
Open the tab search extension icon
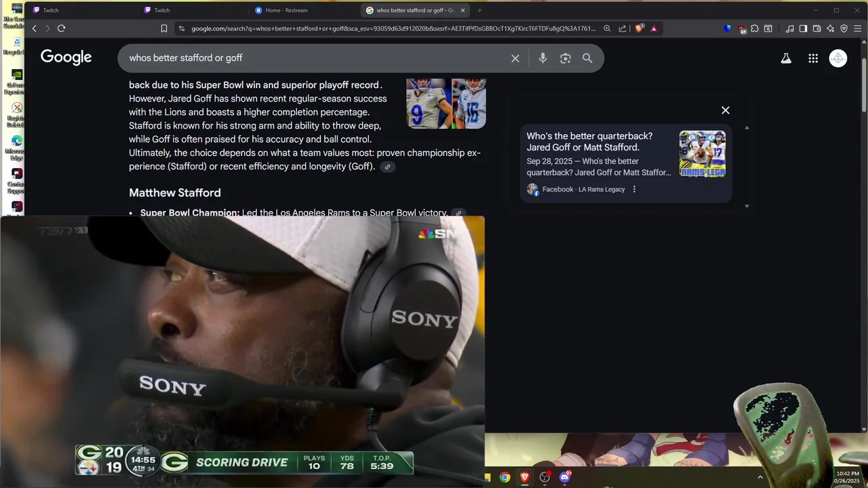pyautogui.click(x=768, y=28)
